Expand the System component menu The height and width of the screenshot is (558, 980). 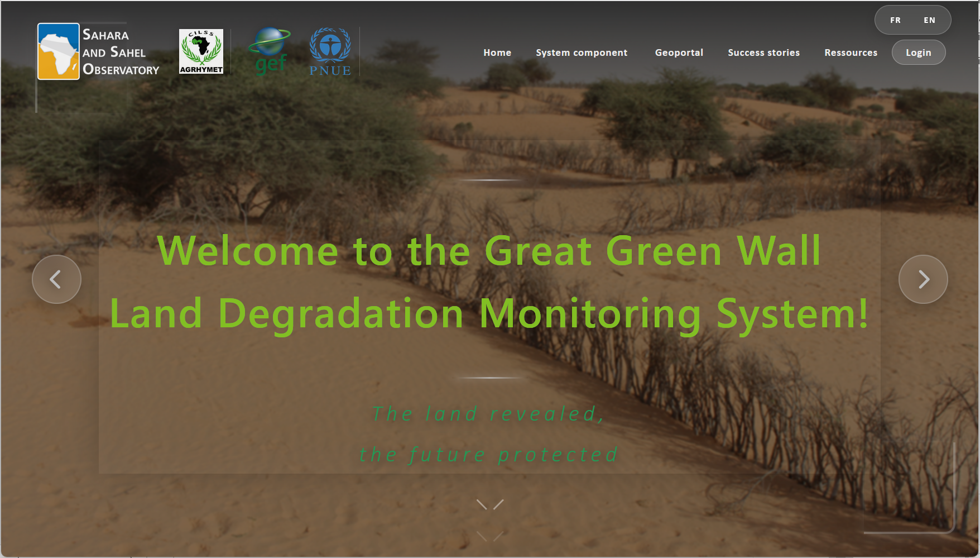point(582,52)
